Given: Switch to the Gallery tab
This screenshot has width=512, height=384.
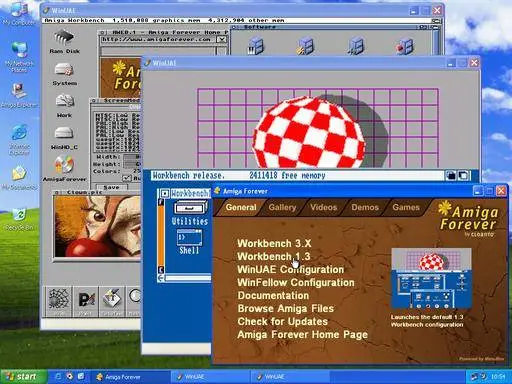Looking at the screenshot, I should click(282, 207).
